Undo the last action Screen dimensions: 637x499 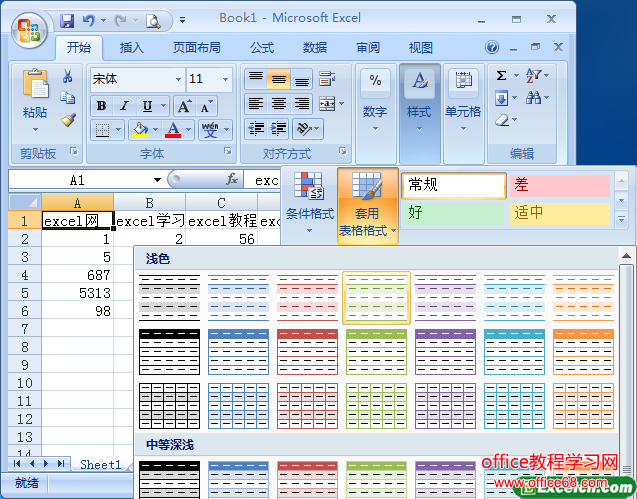click(x=89, y=20)
